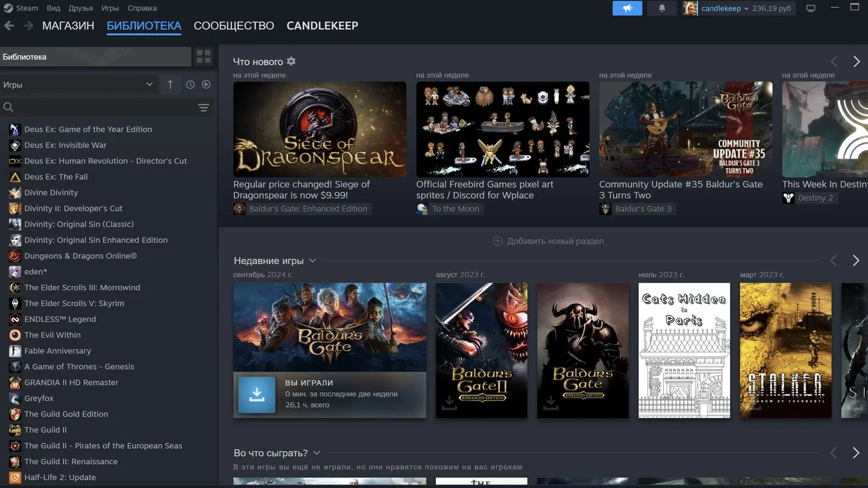The image size is (868, 488).
Task: Open the Community Update #35 news image
Action: coord(685,129)
